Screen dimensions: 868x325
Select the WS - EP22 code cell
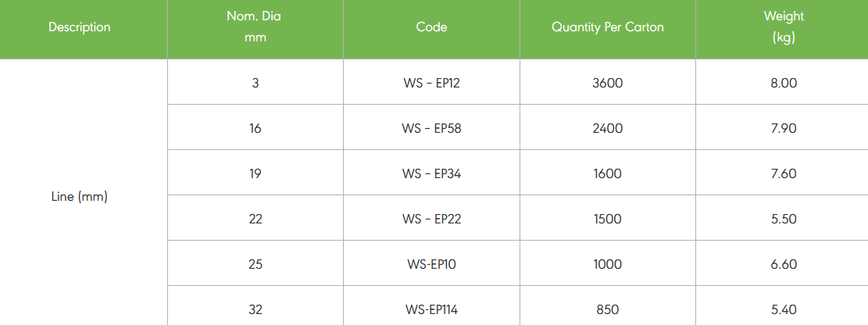(x=431, y=219)
